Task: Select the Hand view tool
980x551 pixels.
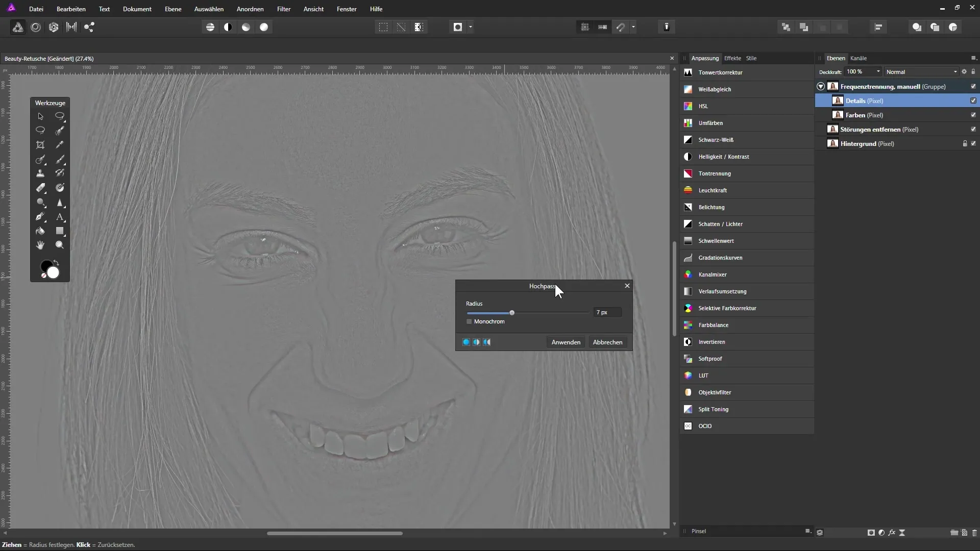Action: [x=40, y=245]
